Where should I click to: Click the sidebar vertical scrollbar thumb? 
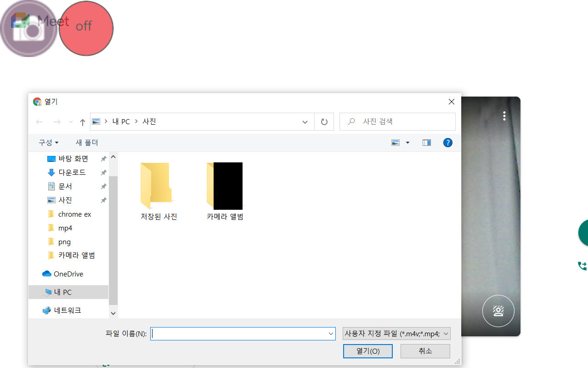point(113,241)
